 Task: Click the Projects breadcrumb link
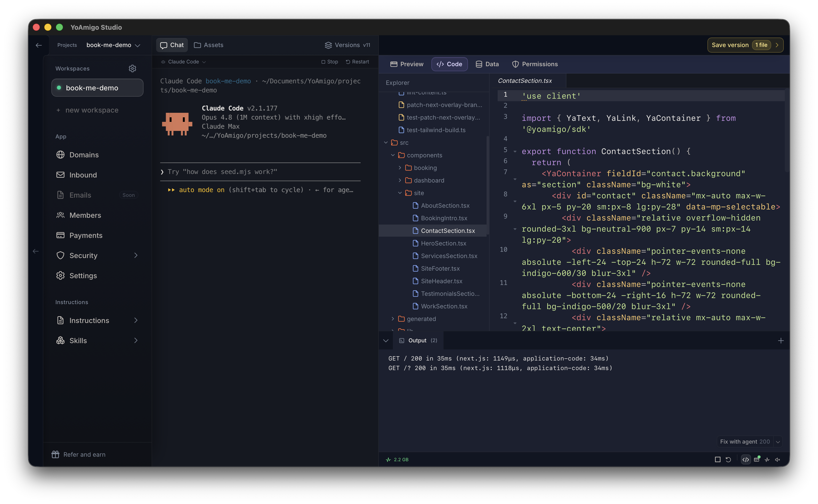(67, 45)
